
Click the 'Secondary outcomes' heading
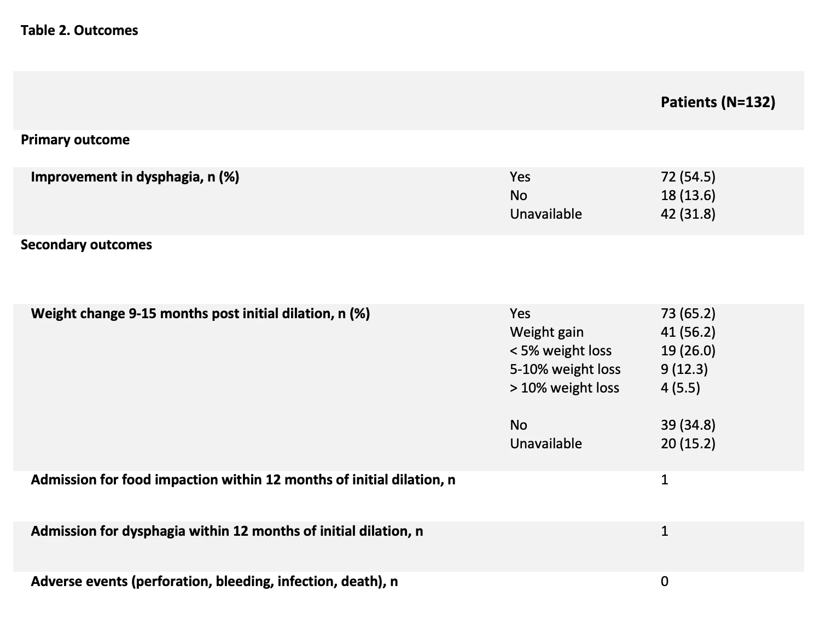(x=86, y=245)
